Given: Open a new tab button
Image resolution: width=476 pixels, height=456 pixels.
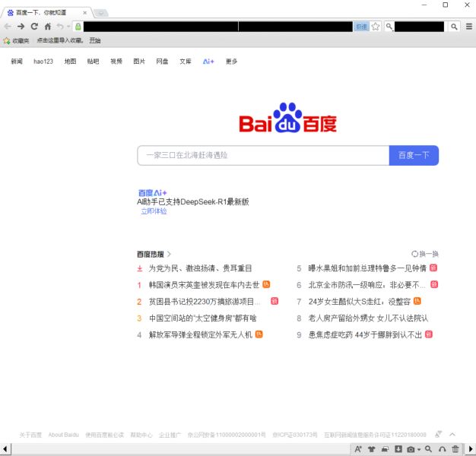Looking at the screenshot, I should coord(100,13).
